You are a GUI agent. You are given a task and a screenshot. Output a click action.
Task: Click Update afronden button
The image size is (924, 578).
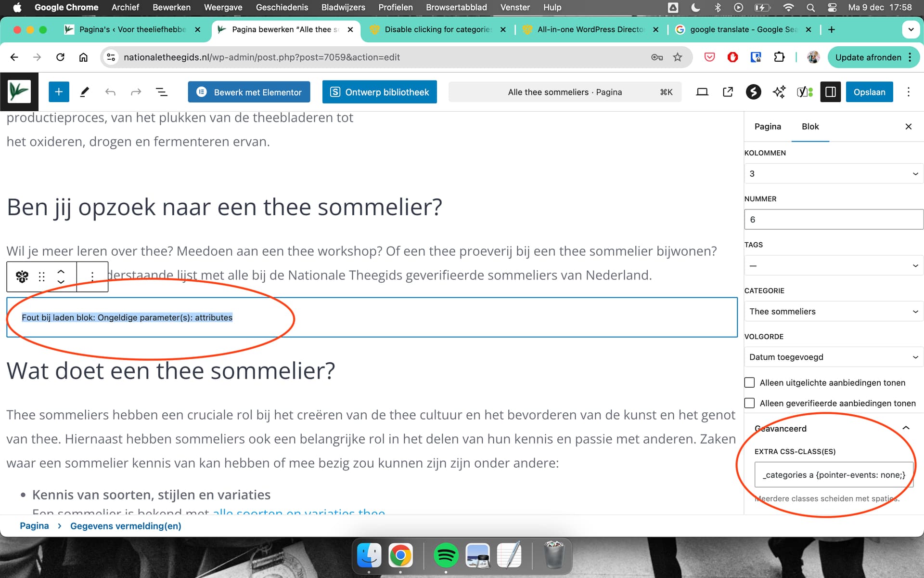(x=868, y=57)
